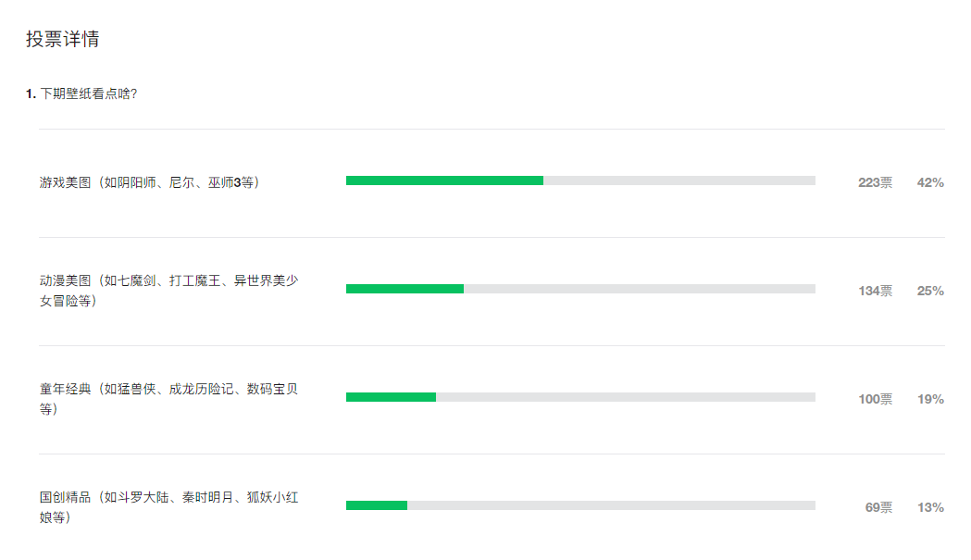
Task: Click the 134票 vote count
Action: click(875, 292)
